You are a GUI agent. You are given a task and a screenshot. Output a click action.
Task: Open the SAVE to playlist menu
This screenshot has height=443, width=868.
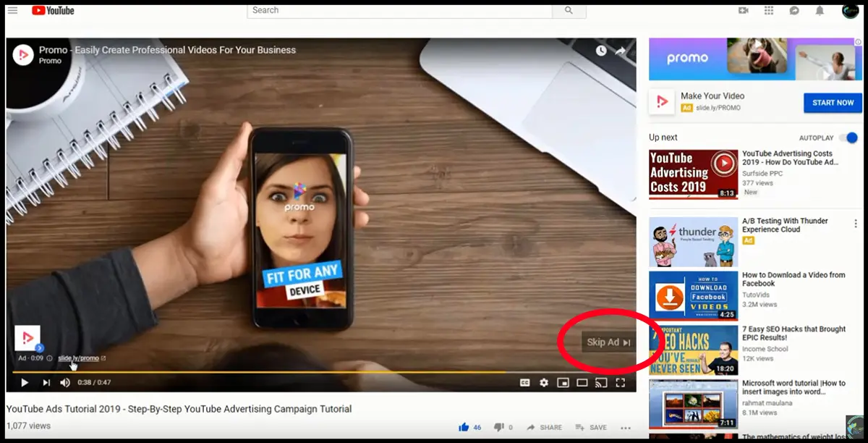coord(591,428)
